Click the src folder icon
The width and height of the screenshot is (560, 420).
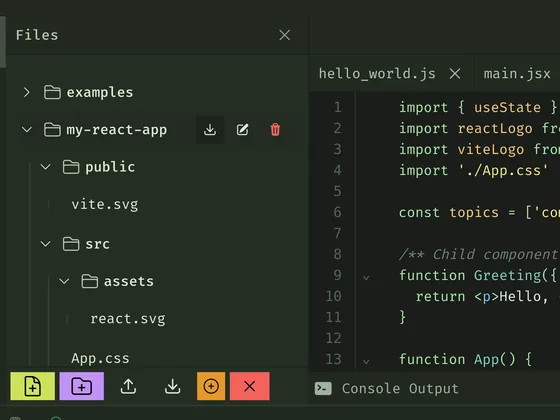[x=71, y=244]
